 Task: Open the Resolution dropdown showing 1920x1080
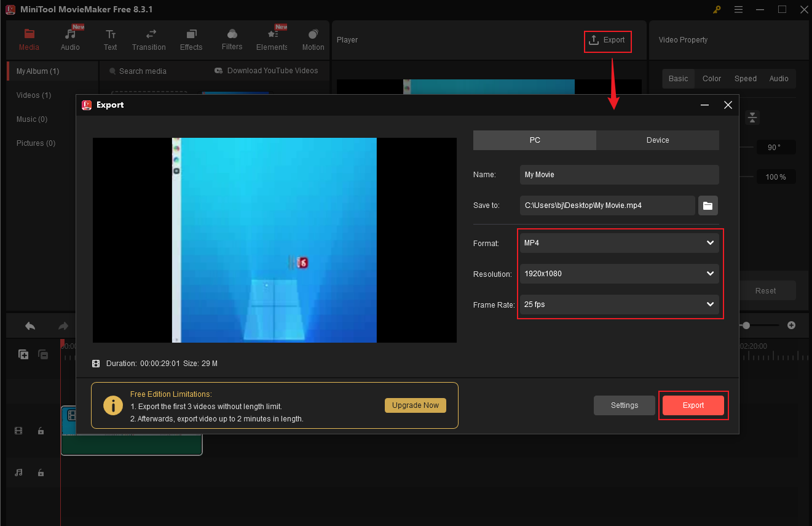[619, 274]
